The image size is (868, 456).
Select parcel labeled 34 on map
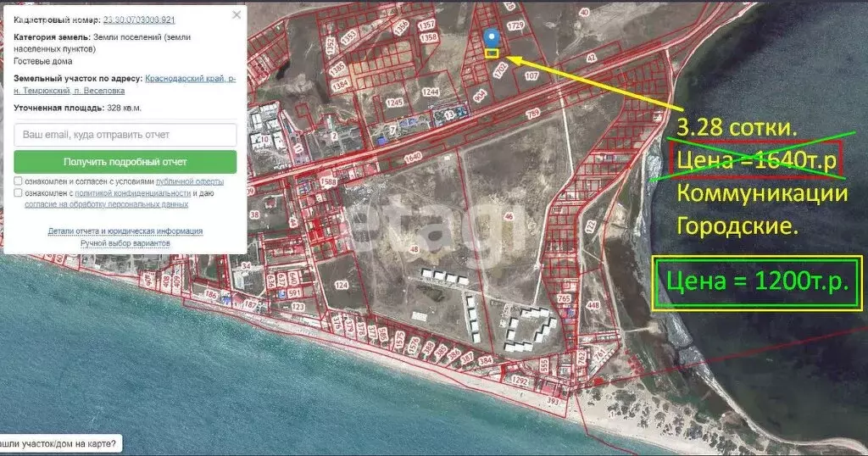point(246,266)
